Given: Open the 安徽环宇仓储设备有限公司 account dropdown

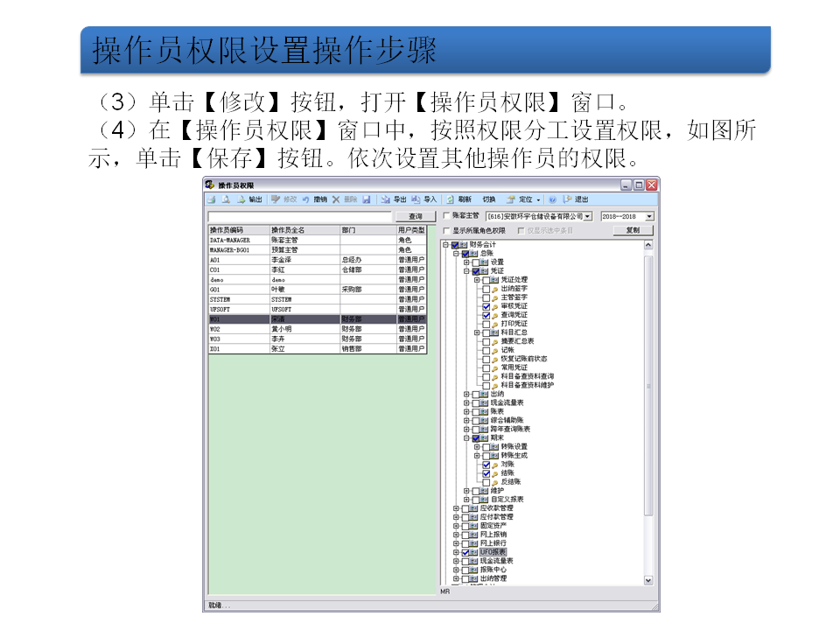Looking at the screenshot, I should pyautogui.click(x=588, y=216).
